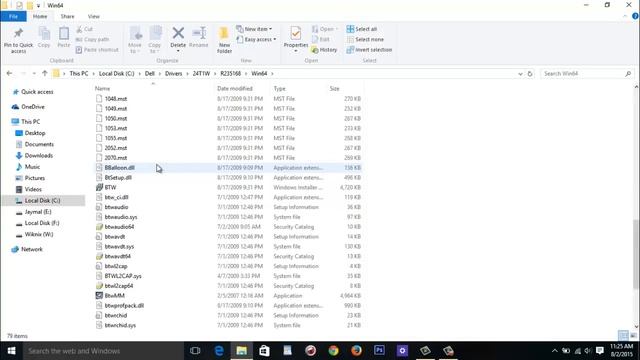Open the File menu

(13, 16)
